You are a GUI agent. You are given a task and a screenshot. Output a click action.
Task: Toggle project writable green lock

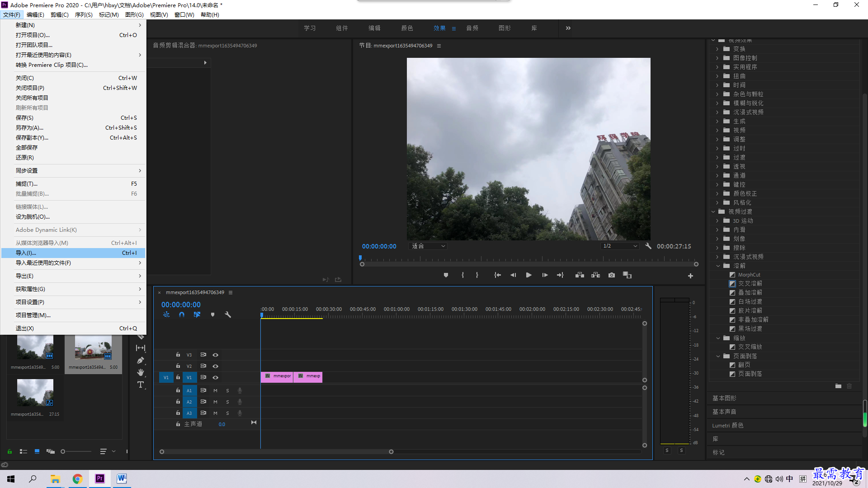point(9,451)
